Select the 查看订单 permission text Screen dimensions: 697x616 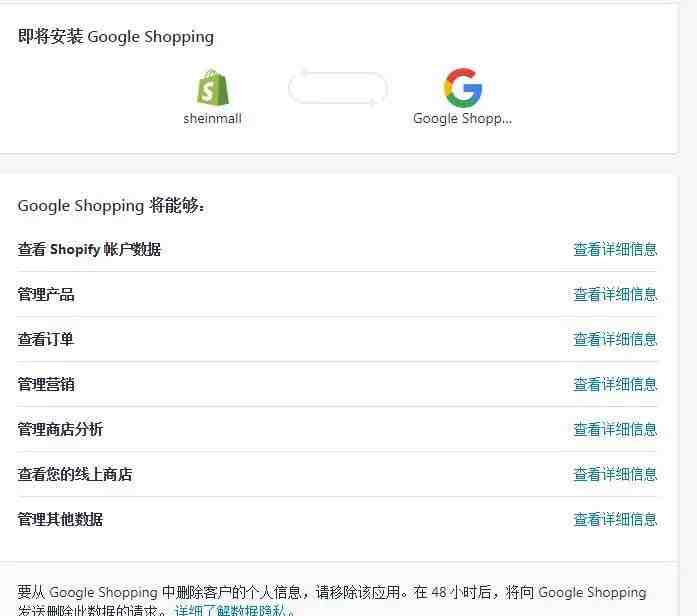(x=45, y=340)
